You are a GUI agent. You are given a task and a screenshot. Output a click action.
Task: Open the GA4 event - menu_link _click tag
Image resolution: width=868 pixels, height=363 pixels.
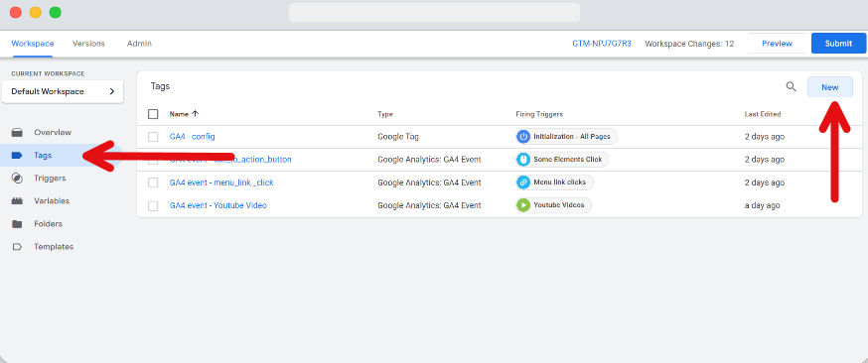coord(221,182)
